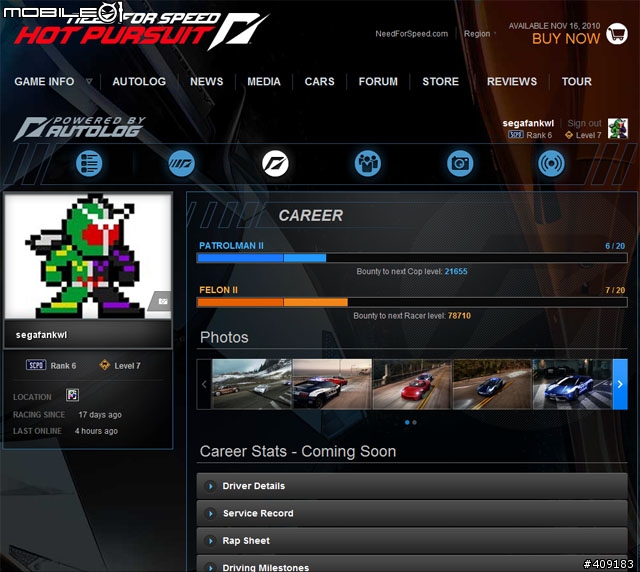Show previous photos with the left arrow

204,384
